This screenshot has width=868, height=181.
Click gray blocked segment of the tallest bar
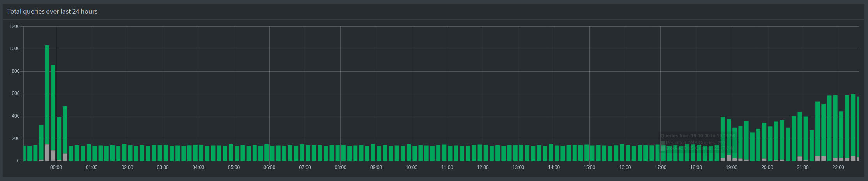[x=47, y=153]
